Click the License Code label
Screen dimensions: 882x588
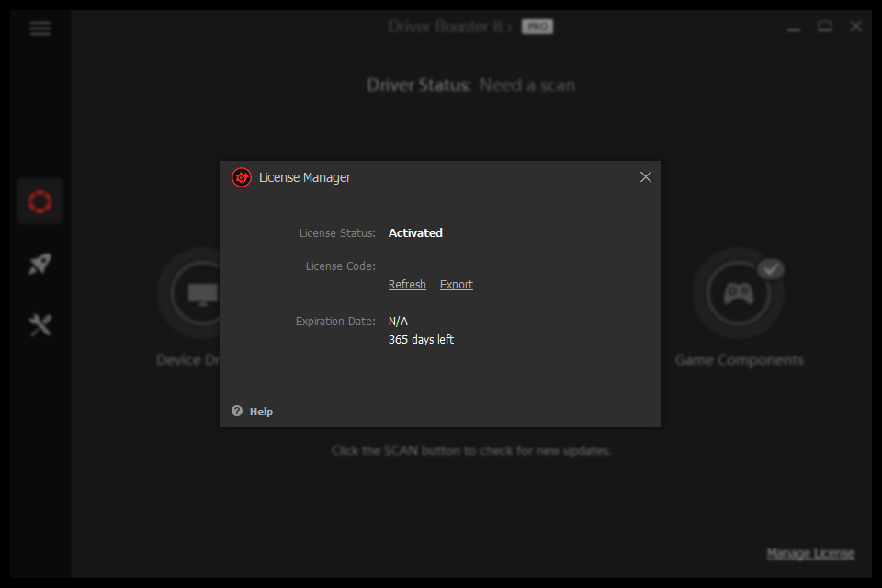(340, 266)
